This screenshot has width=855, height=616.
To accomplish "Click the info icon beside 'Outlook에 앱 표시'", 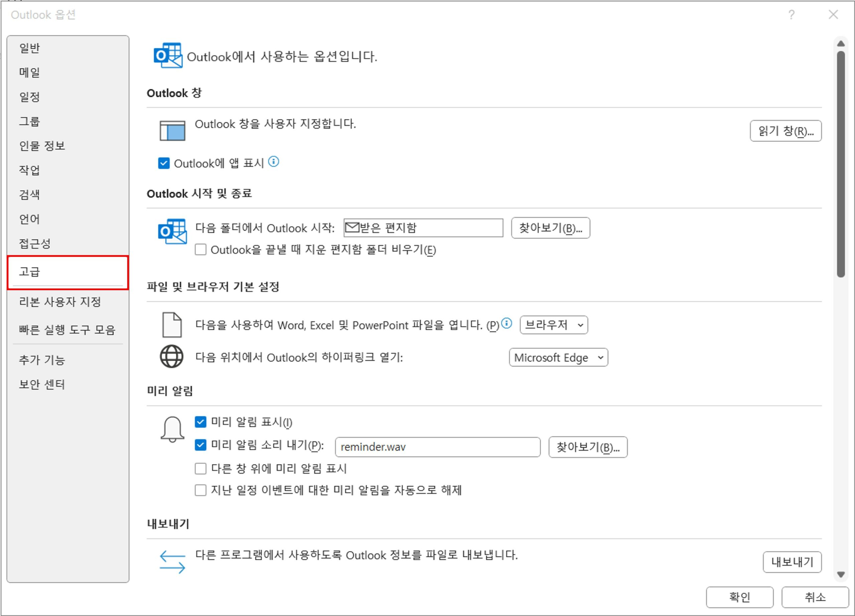I will point(273,162).
